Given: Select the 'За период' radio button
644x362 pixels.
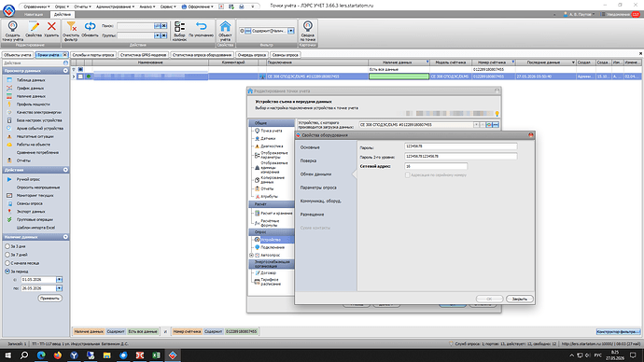Looking at the screenshot, I should 7,271.
